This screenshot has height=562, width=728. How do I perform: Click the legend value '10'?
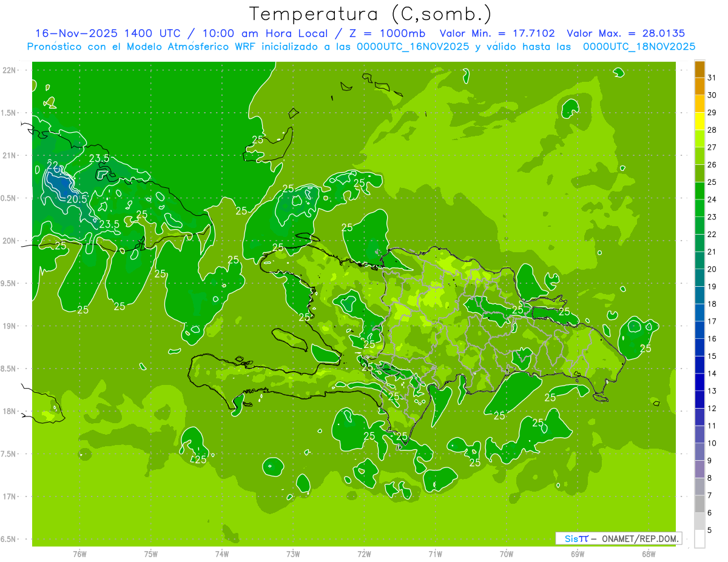coord(712,443)
